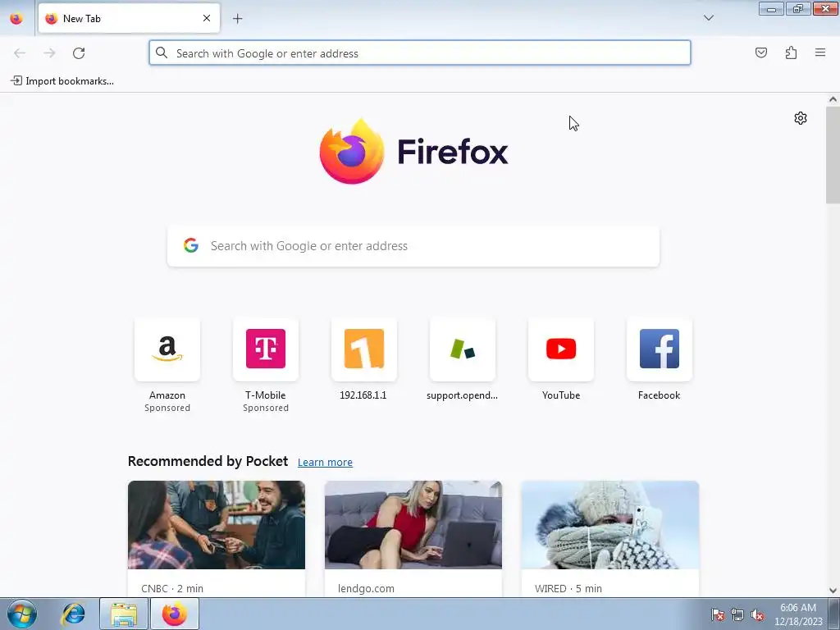
Task: Open the CNBC 2 min article thumbnail
Action: tap(217, 525)
